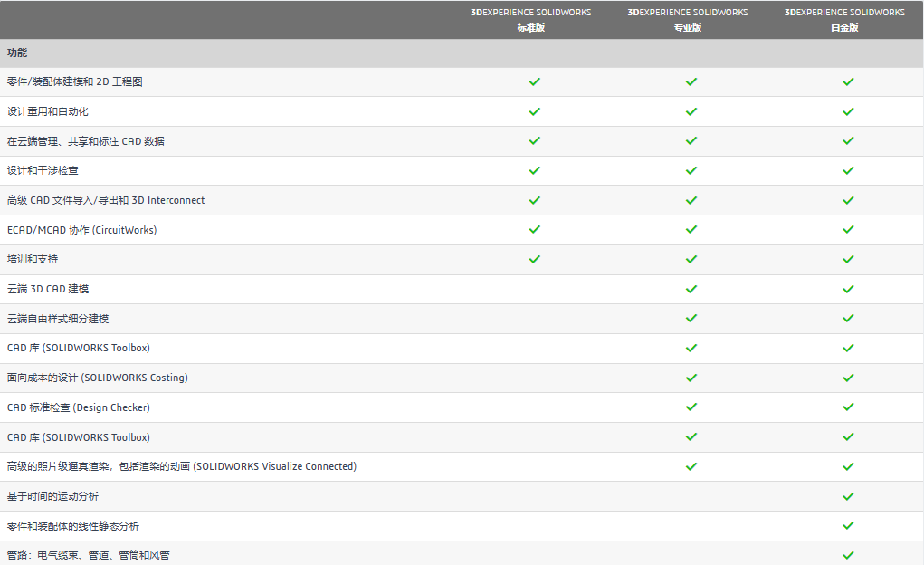Select 白金版 checkmark for SOLIDWORKS Visualize Connected
924x565 pixels.
coord(848,466)
